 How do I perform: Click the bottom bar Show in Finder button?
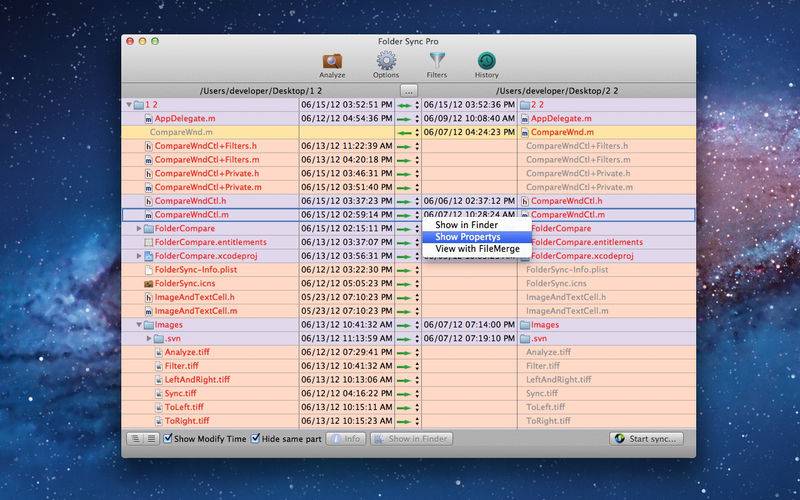[x=411, y=439]
